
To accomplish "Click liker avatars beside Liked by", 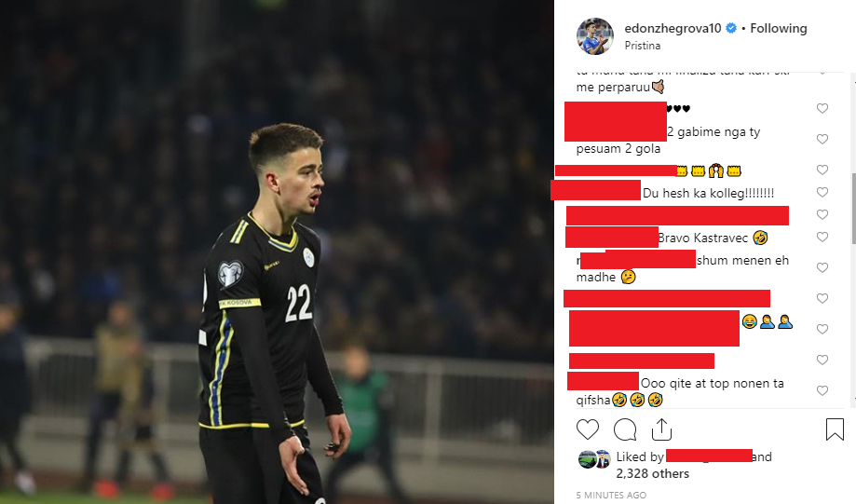I will pyautogui.click(x=594, y=460).
